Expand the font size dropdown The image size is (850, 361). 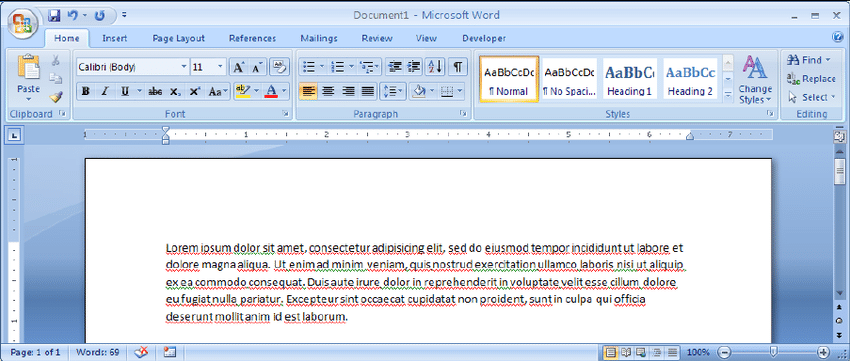pyautogui.click(x=221, y=67)
